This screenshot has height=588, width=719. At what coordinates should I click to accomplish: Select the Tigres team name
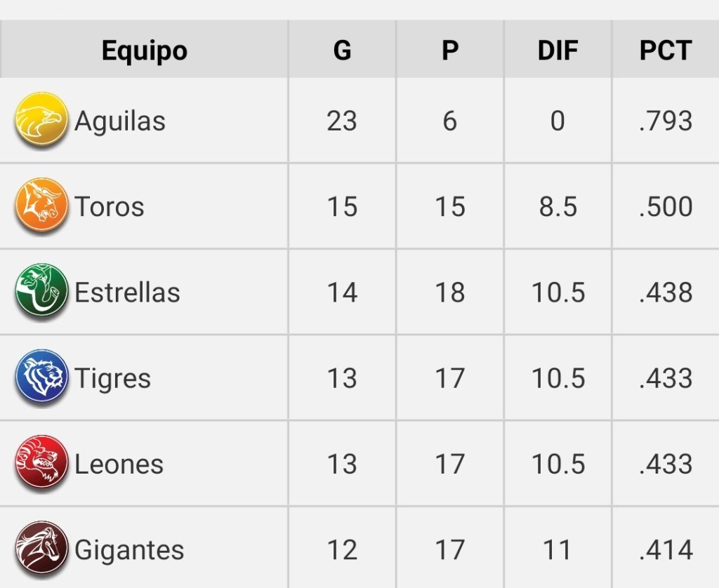pos(112,378)
